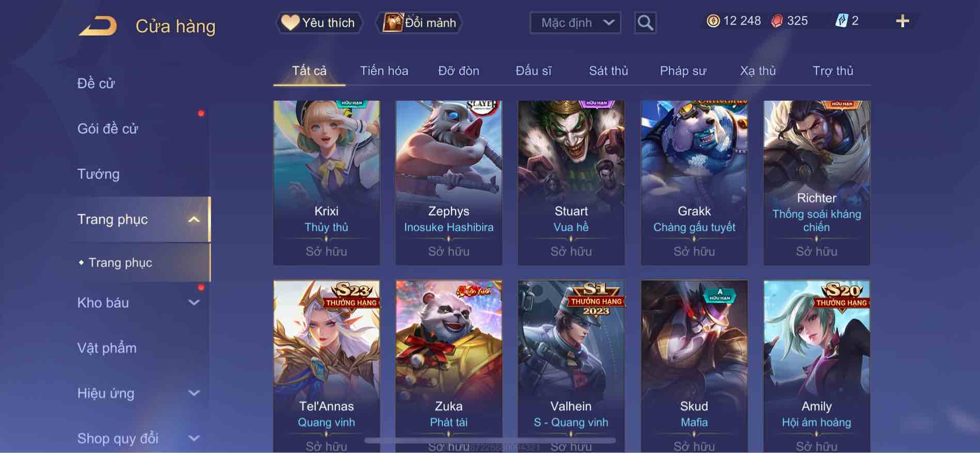Viewport: 980px width, 453px height.
Task: Tap the plus icon to add currency
Action: pyautogui.click(x=902, y=21)
